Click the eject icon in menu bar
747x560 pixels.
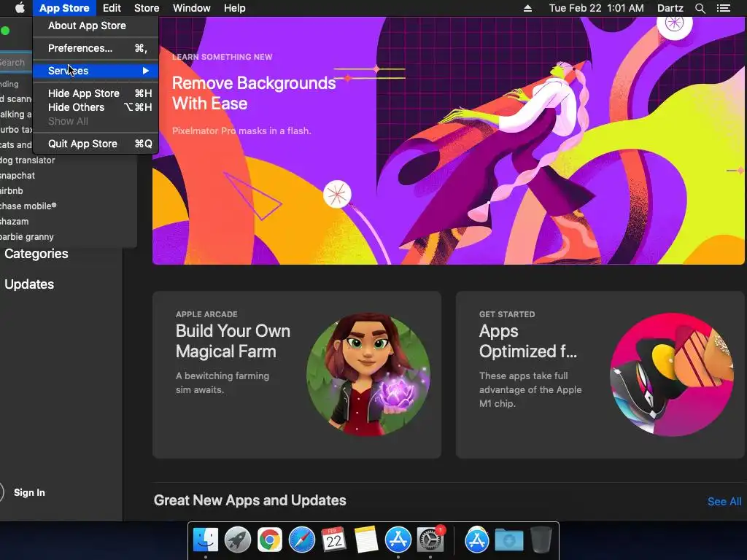click(x=527, y=8)
